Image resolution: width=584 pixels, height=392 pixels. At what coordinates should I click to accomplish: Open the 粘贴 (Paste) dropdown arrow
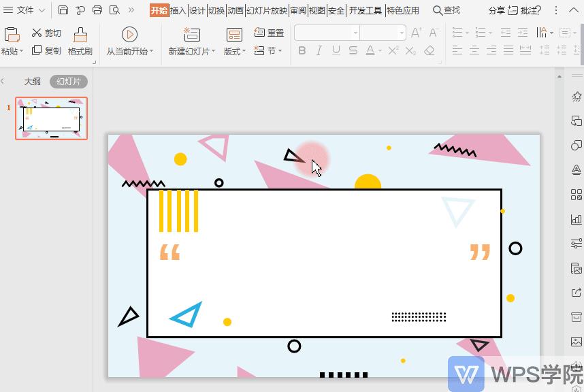click(x=20, y=50)
